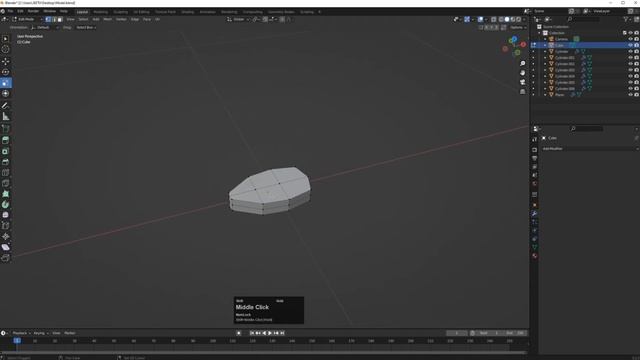Open the Physics properties tab
Viewport: 640px width, 360px height.
tap(534, 231)
